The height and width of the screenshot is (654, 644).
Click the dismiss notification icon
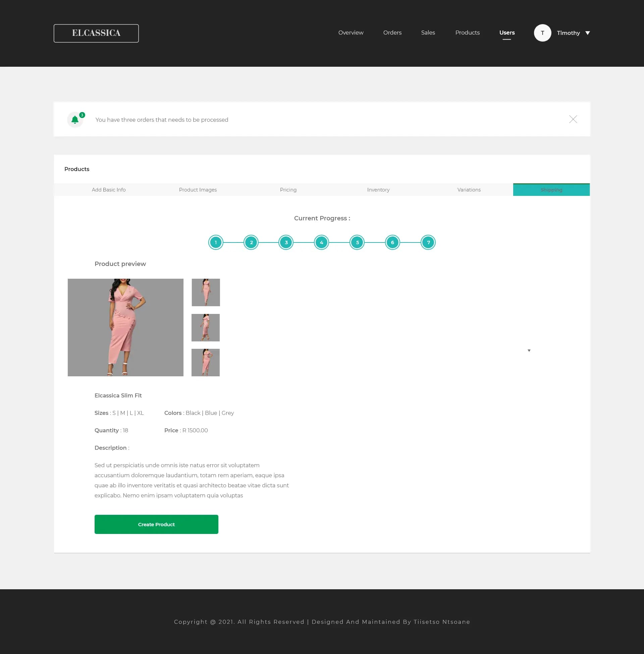(573, 119)
